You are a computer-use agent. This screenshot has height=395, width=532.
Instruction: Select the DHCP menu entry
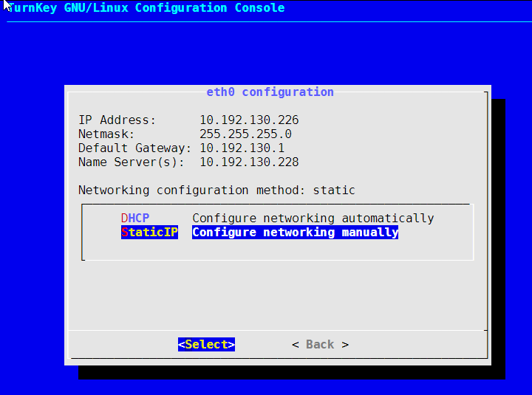point(135,218)
